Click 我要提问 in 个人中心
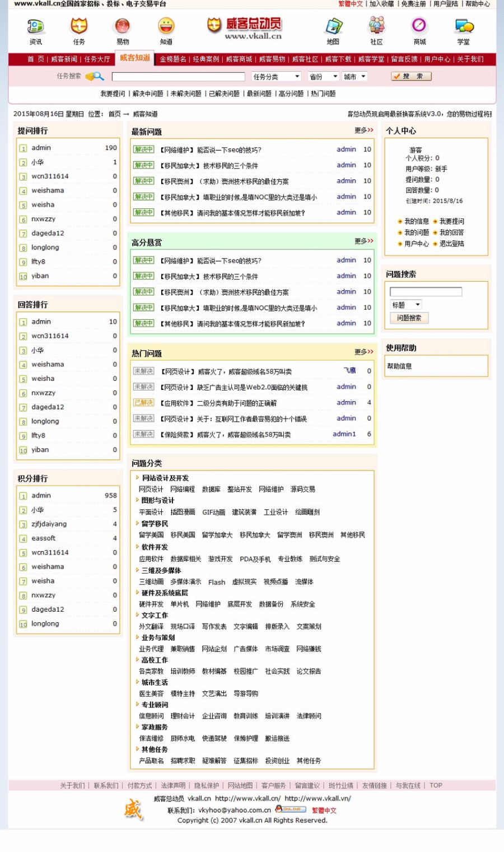The width and height of the screenshot is (504, 852). tap(451, 222)
